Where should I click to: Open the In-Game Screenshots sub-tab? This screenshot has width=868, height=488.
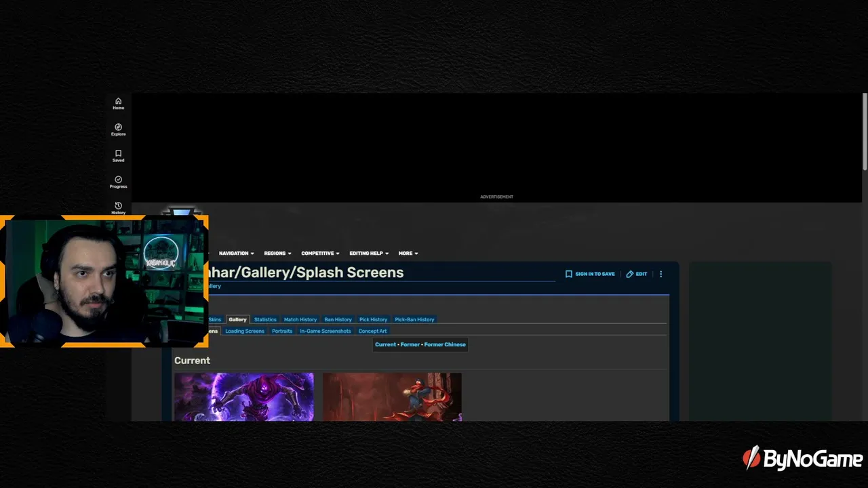[x=325, y=331]
